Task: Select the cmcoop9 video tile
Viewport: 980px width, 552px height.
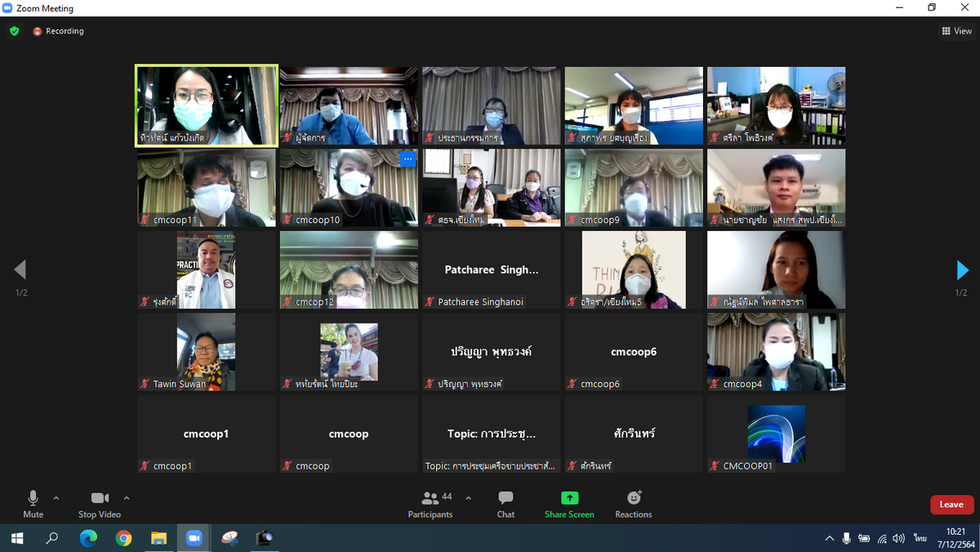Action: click(x=634, y=188)
